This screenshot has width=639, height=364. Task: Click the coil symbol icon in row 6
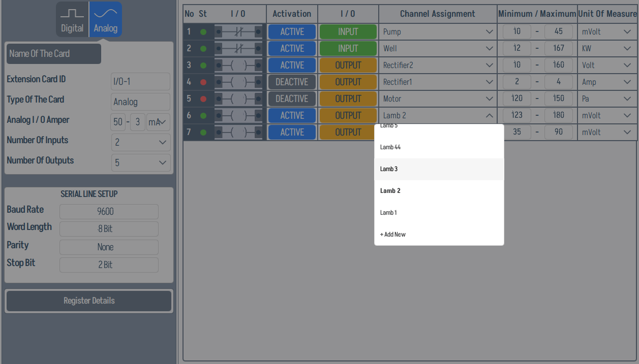coord(238,115)
